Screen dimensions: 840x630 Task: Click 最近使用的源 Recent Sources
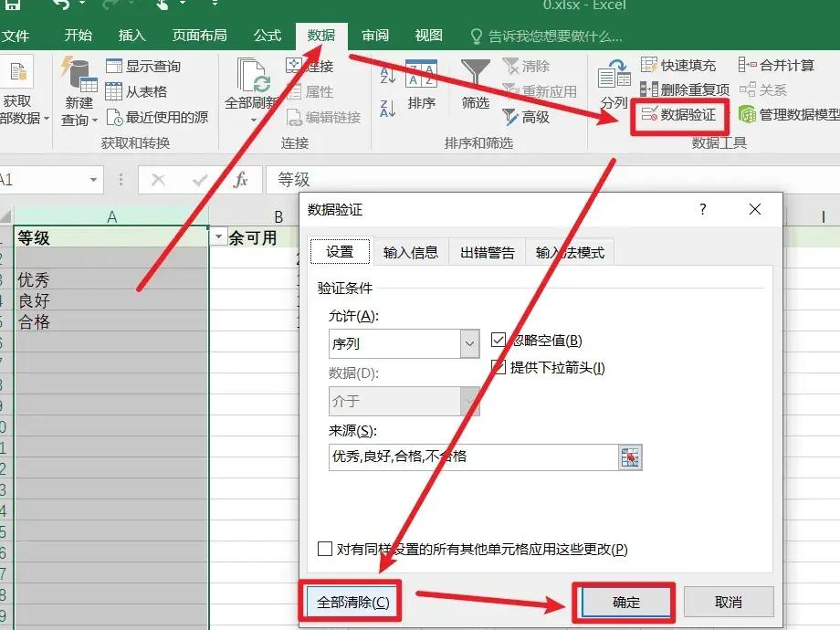pyautogui.click(x=157, y=117)
